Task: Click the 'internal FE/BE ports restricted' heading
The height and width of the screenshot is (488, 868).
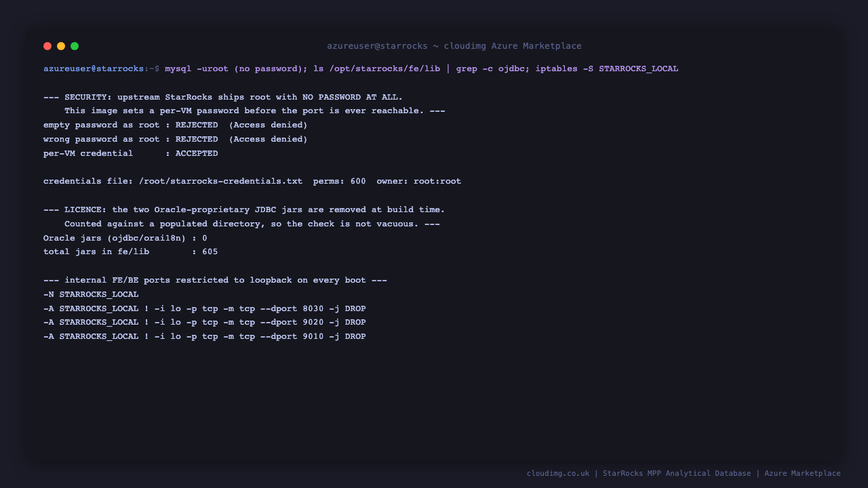Action: [215, 281]
